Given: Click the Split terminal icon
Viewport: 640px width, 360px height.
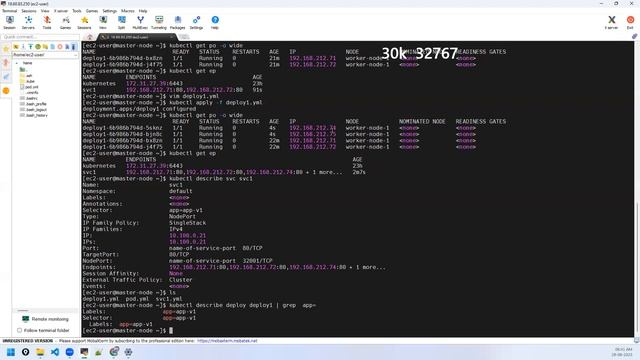Looking at the screenshot, I should tap(122, 22).
